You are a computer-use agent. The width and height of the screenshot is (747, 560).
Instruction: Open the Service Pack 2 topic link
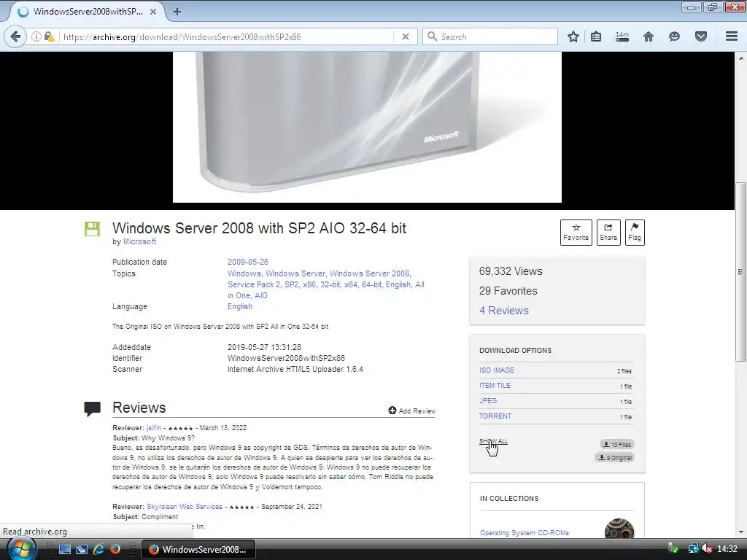[254, 284]
